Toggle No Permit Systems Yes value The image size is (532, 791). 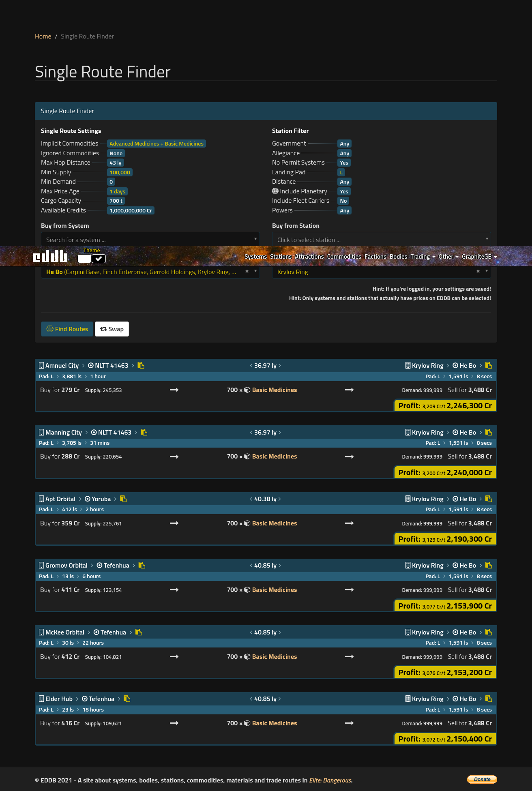coord(344,163)
